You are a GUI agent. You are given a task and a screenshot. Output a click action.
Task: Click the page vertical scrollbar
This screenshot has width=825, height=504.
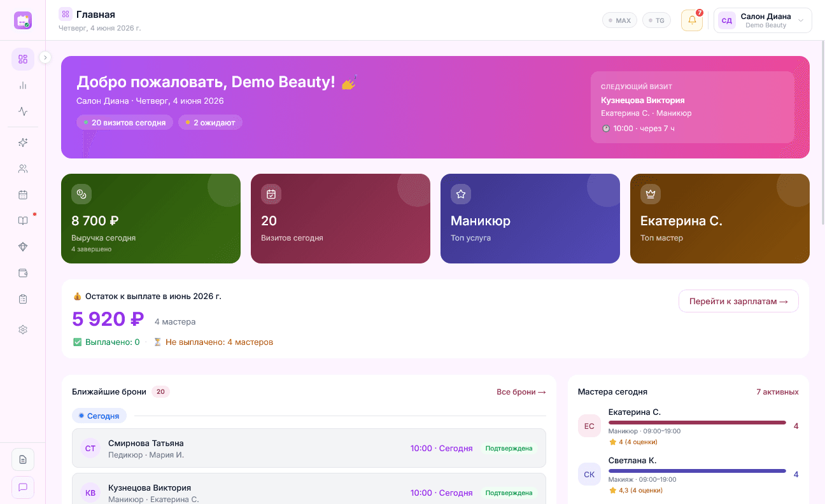[x=822, y=134]
